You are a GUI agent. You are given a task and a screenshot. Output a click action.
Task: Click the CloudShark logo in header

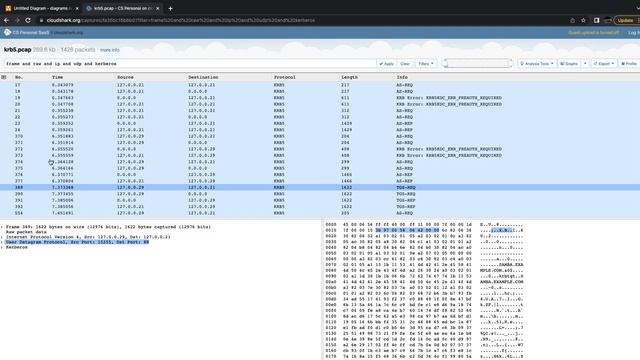[7, 32]
